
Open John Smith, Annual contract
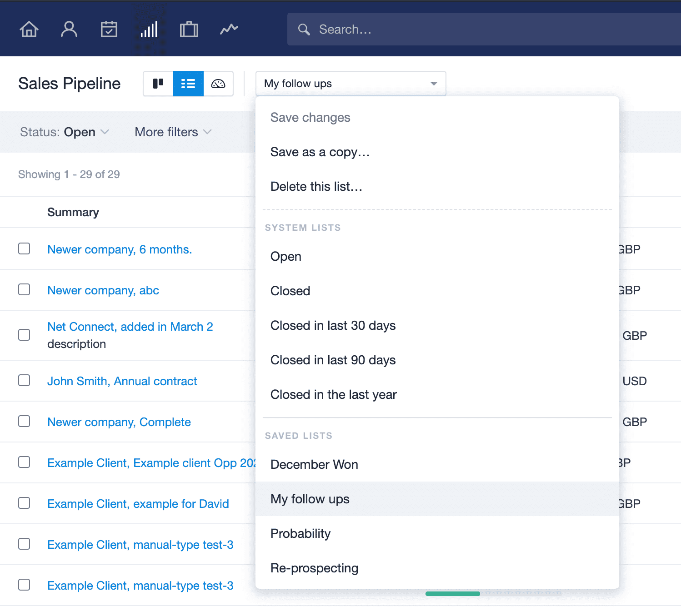122,381
